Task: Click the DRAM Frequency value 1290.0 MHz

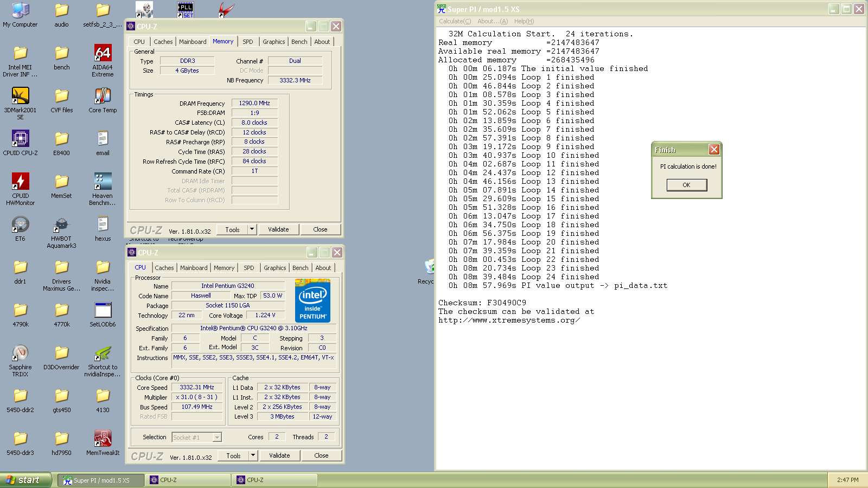Action: coord(254,103)
